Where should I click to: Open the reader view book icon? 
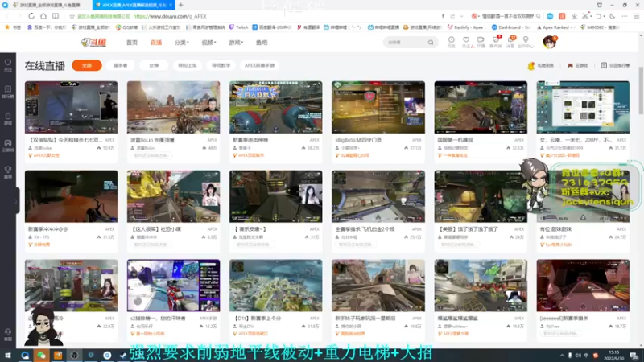(x=56, y=16)
